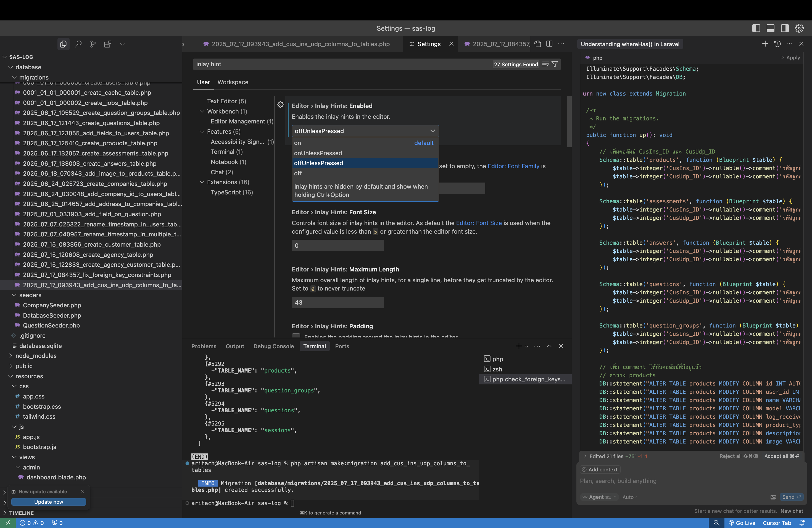Viewport: 812px width, 528px height.
Task: Open the Source Control view icon
Action: (93, 44)
